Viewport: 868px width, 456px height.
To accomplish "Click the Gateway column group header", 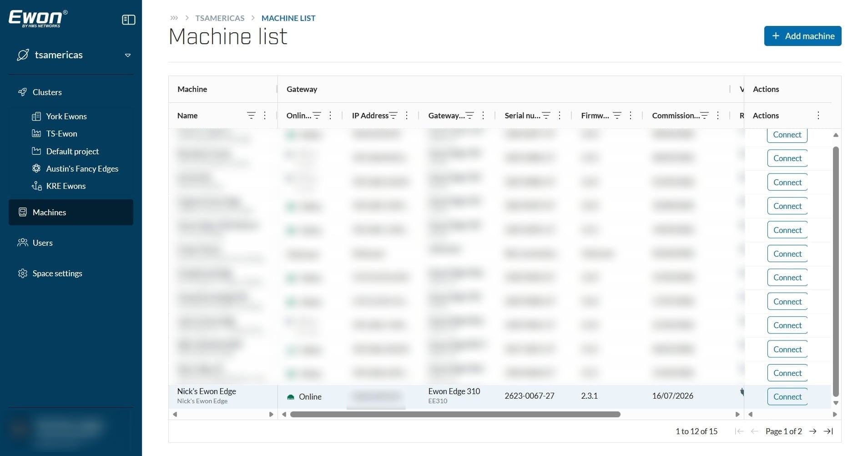I will pos(302,89).
